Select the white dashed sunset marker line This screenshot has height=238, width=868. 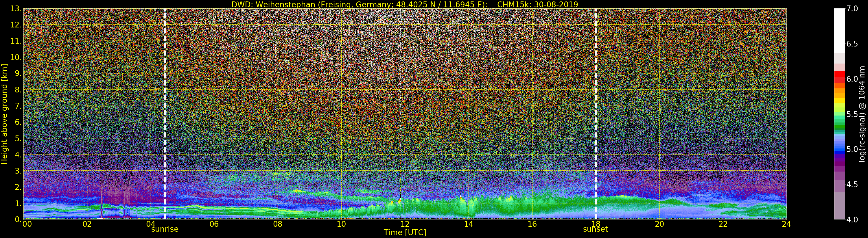pos(596,114)
